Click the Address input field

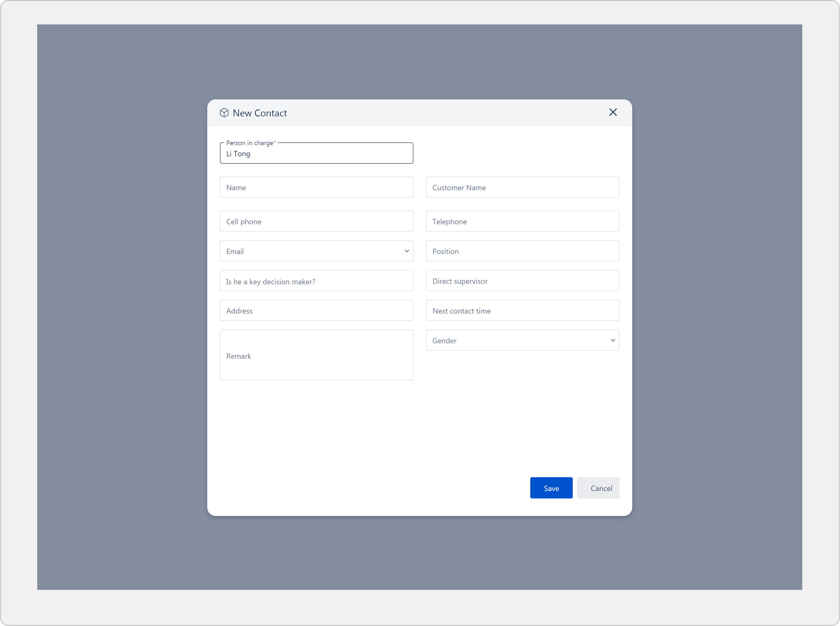316,310
